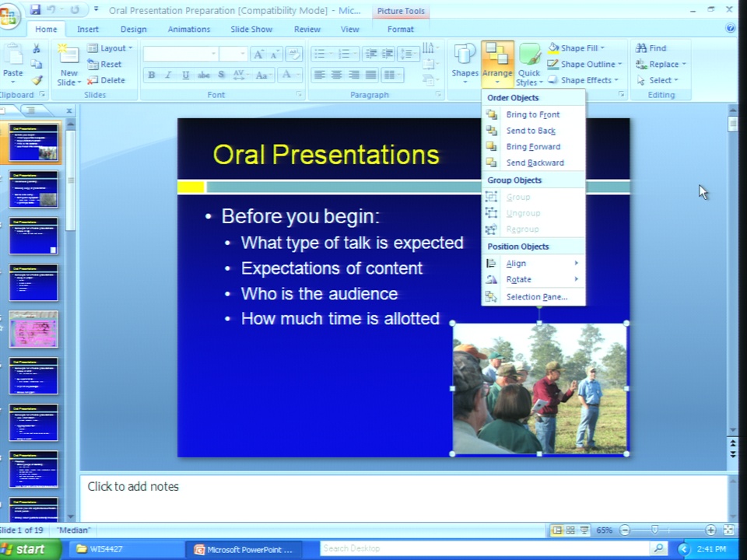Click Increase List Level icon
Image resolution: width=747 pixels, height=560 pixels.
tap(388, 54)
